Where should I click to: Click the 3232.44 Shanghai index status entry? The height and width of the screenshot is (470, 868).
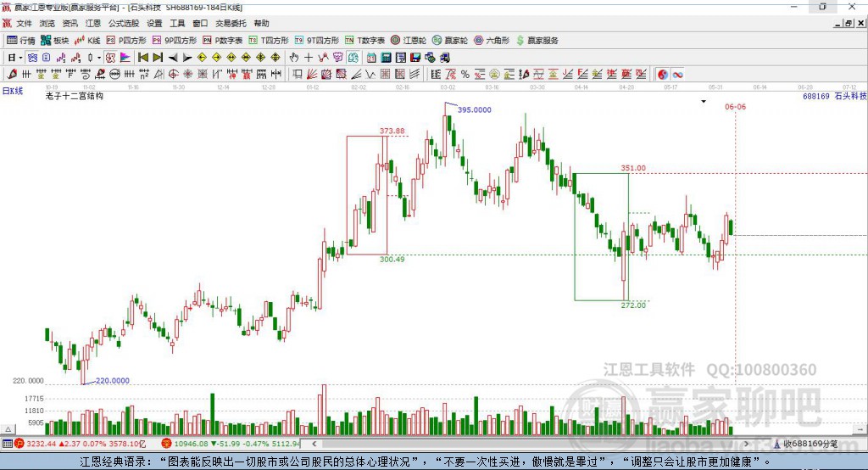81,444
